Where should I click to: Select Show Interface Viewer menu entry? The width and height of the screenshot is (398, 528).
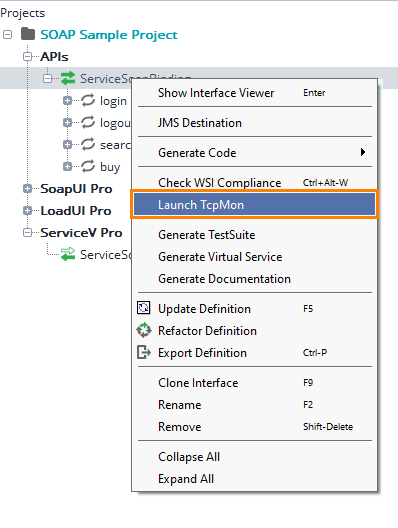coord(254,93)
